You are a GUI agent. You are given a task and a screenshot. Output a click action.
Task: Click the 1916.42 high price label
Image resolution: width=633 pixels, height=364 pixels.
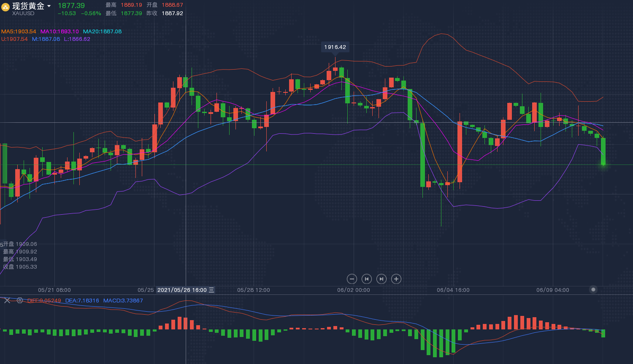[335, 47]
